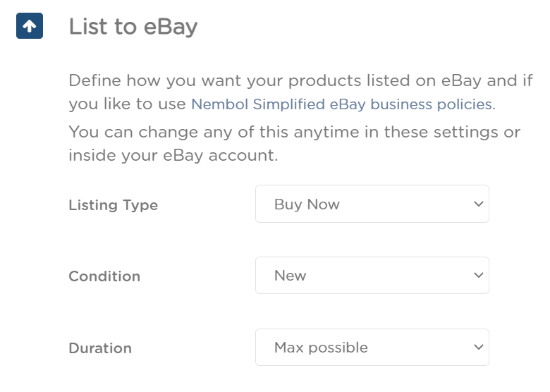The height and width of the screenshot is (392, 550).
Task: Click the 'Define how you want your products' text
Action: (x=214, y=81)
